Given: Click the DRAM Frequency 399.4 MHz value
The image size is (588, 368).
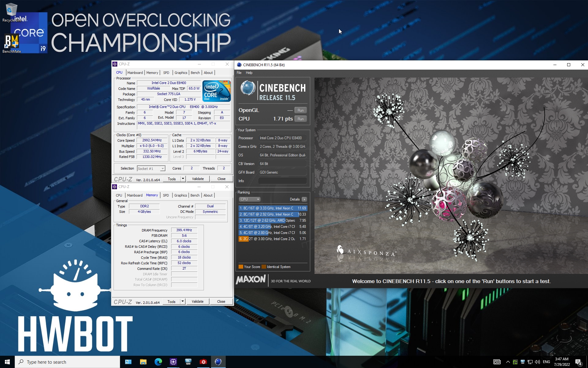Looking at the screenshot, I should click(x=184, y=230).
